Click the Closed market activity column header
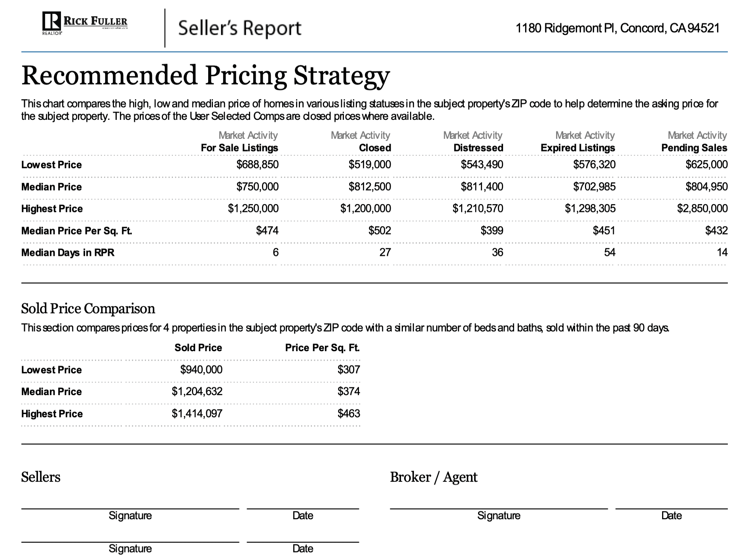This screenshot has height=560, width=748. click(375, 148)
